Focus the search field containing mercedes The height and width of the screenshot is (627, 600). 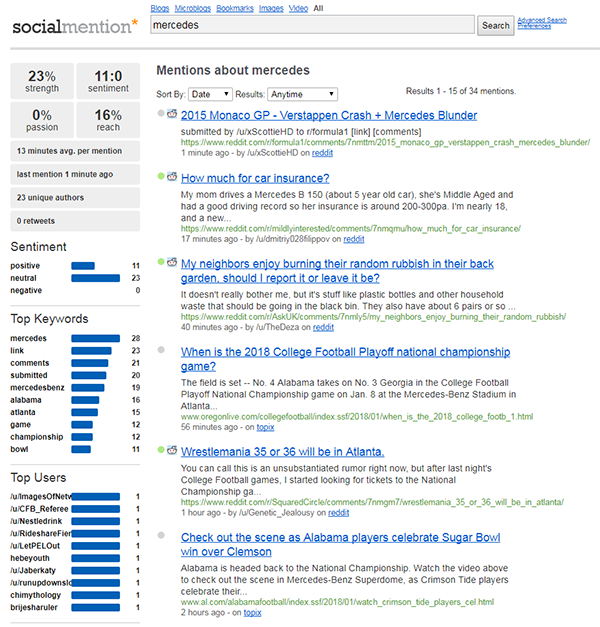click(x=312, y=25)
